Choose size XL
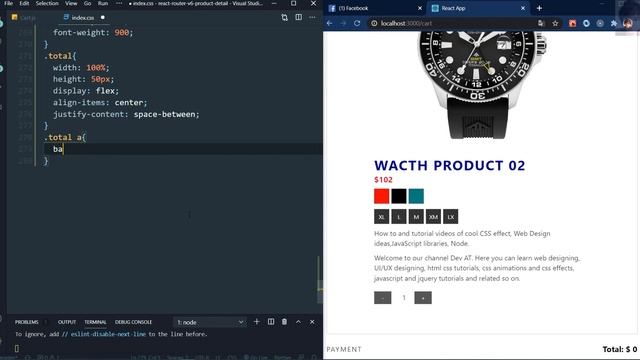 pos(382,217)
